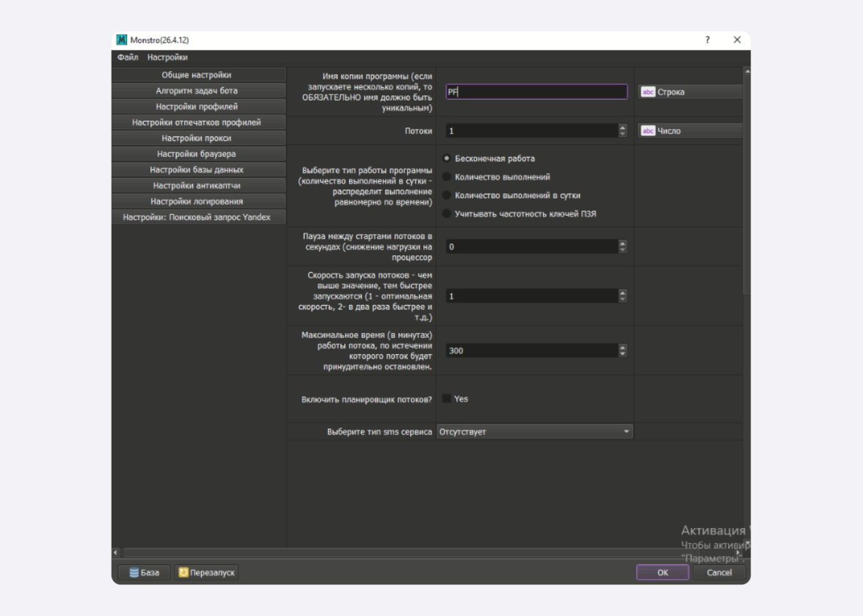Click the horizontal scrollbar at bottom

[412, 552]
